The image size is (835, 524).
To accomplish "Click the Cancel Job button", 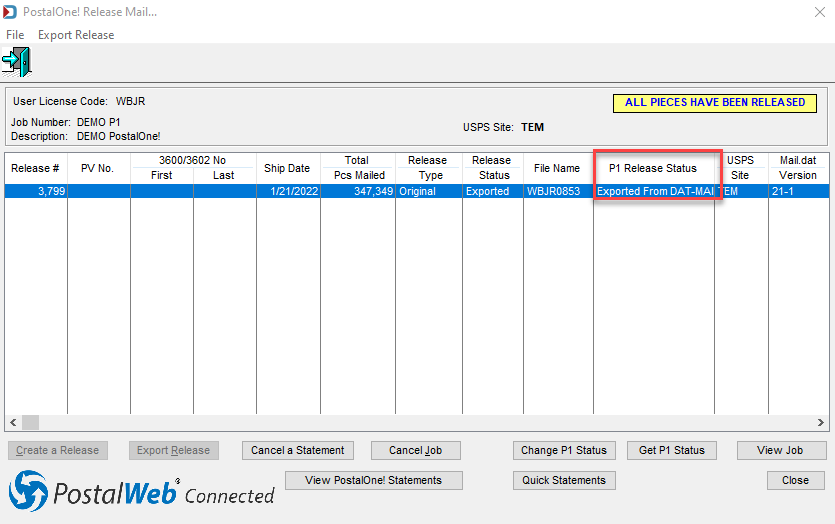I will (x=415, y=451).
